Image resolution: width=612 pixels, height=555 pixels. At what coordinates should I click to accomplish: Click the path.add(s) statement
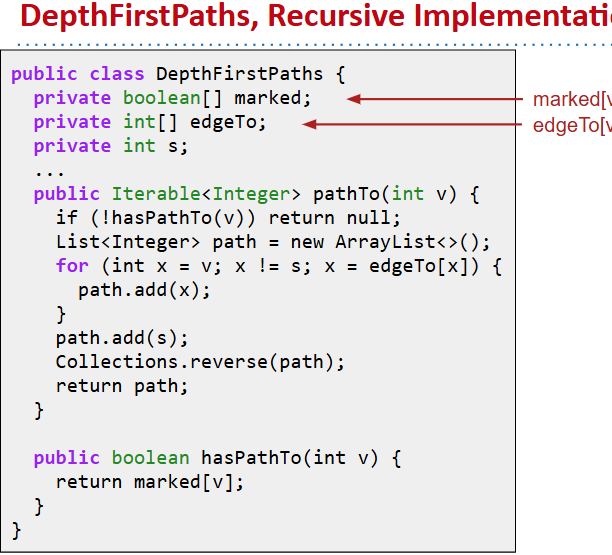click(122, 338)
